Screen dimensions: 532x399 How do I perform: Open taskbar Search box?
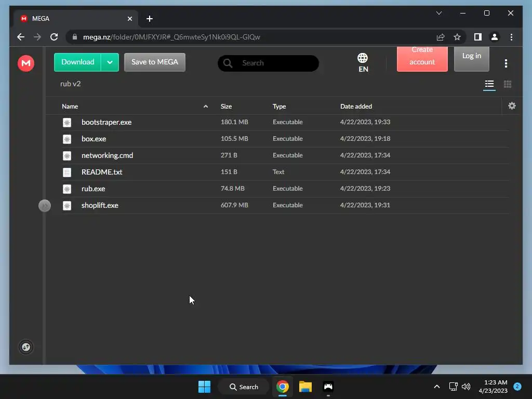click(244, 387)
